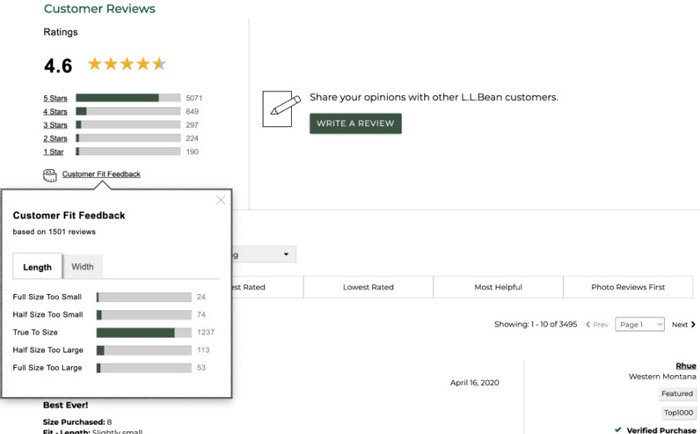Click the 'Showing: 1 - 10 of 3495' text

point(536,324)
